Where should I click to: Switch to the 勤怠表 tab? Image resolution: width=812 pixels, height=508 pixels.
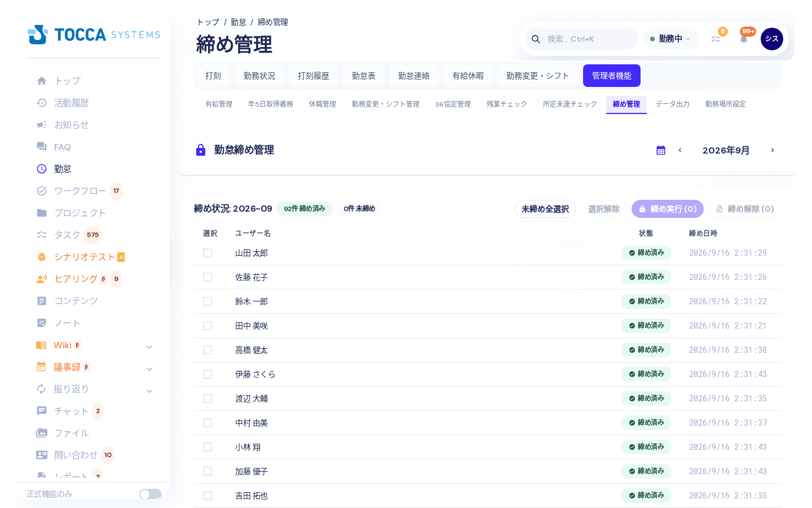pos(364,76)
